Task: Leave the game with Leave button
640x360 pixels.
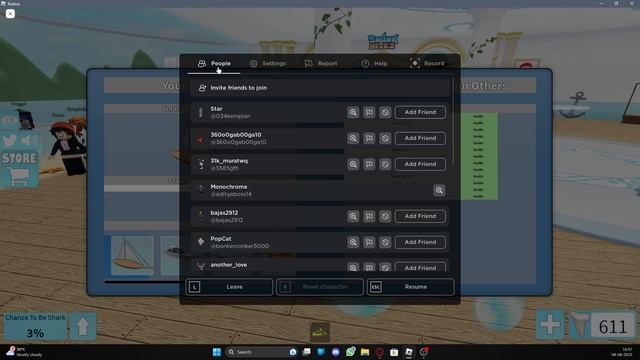Action: [229, 287]
